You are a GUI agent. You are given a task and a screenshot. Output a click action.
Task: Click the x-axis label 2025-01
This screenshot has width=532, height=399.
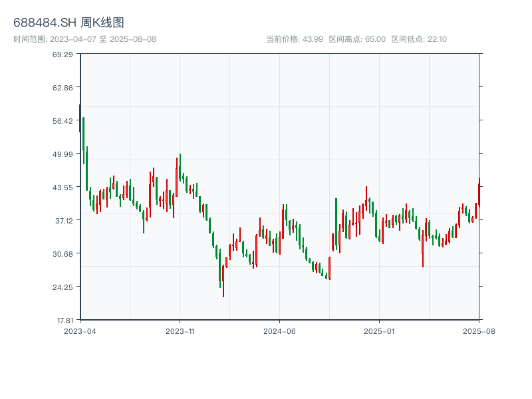(379, 331)
